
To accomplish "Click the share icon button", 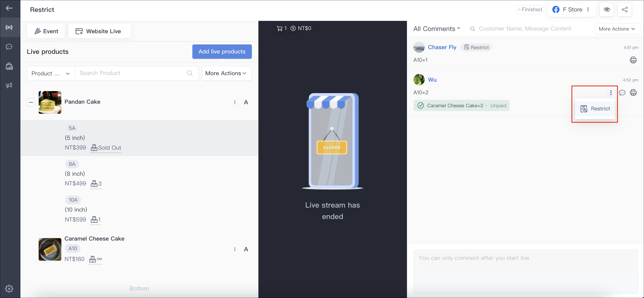I will click(x=624, y=9).
